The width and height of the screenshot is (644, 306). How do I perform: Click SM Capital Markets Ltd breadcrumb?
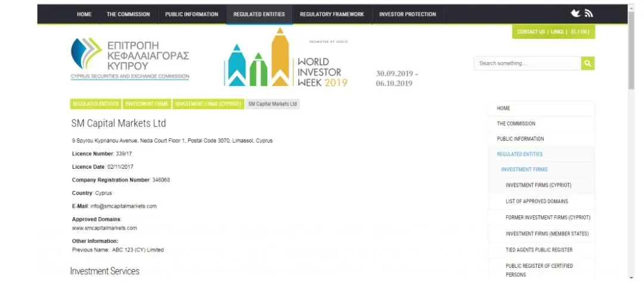pyautogui.click(x=273, y=104)
